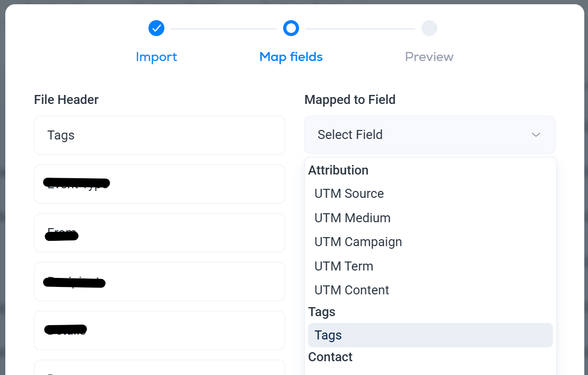Select UTM Content in dropdown list

(x=352, y=290)
